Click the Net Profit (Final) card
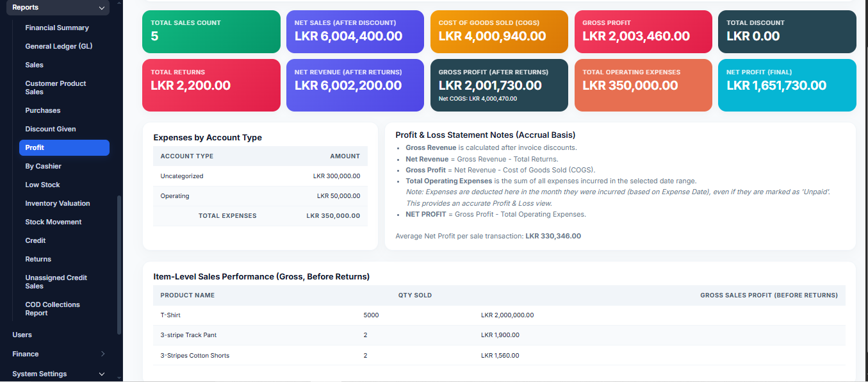This screenshot has width=868, height=382. (787, 85)
